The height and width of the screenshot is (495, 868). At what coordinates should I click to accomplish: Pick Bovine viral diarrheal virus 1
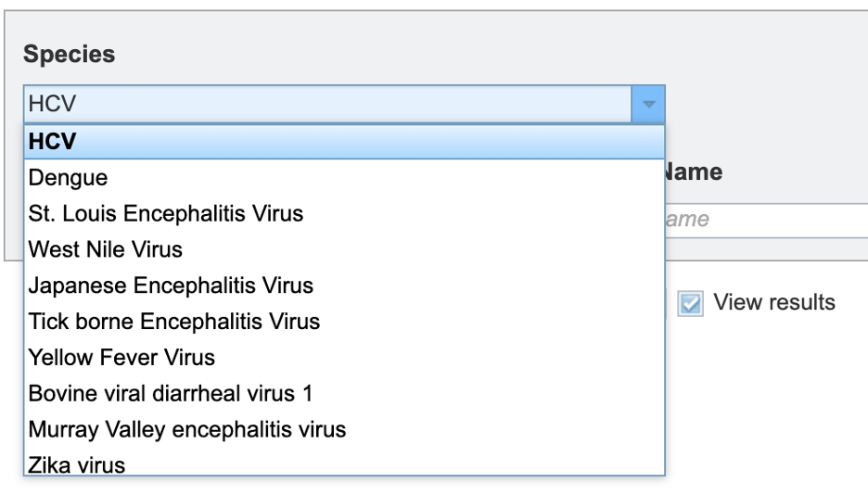344,393
